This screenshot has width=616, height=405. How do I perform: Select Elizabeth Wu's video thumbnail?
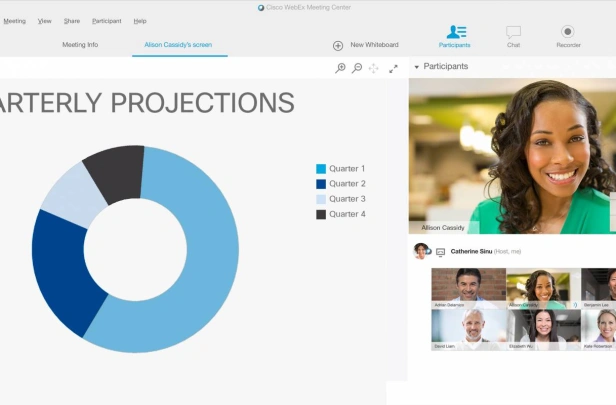click(x=544, y=330)
